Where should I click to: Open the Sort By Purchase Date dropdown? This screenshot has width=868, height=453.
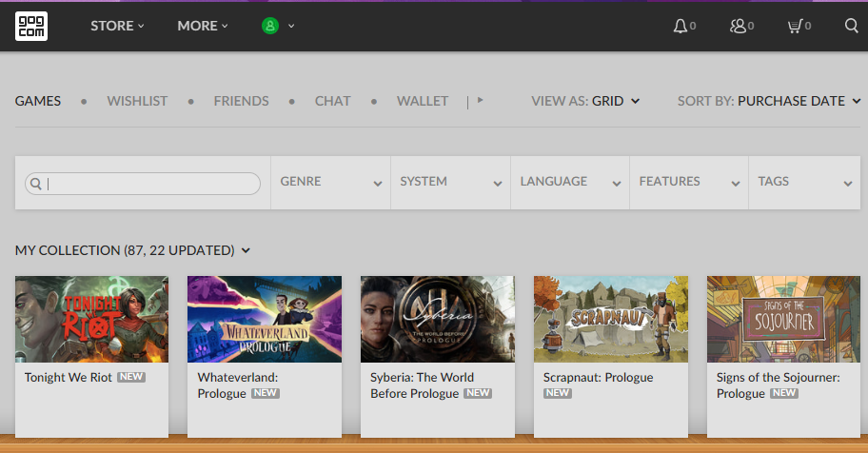pyautogui.click(x=769, y=101)
